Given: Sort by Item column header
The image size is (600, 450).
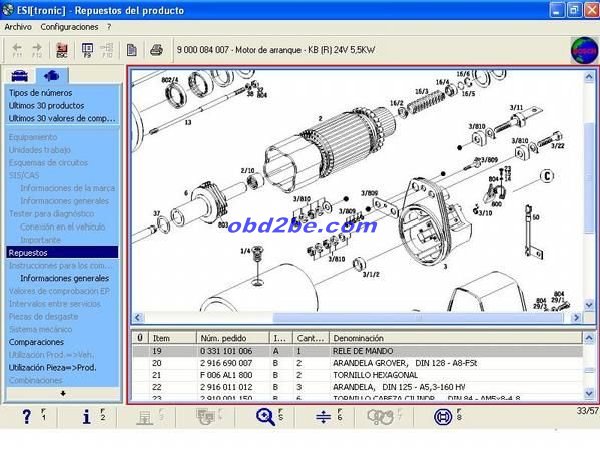Looking at the screenshot, I should (172, 338).
